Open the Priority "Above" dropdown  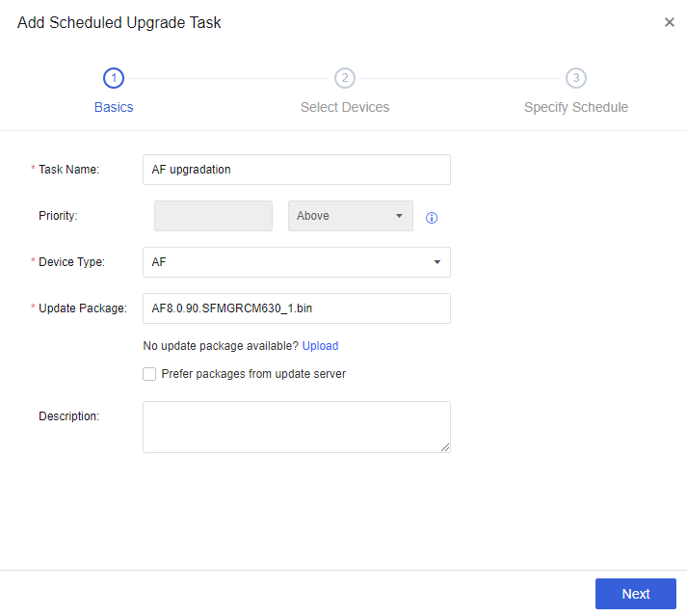(351, 216)
